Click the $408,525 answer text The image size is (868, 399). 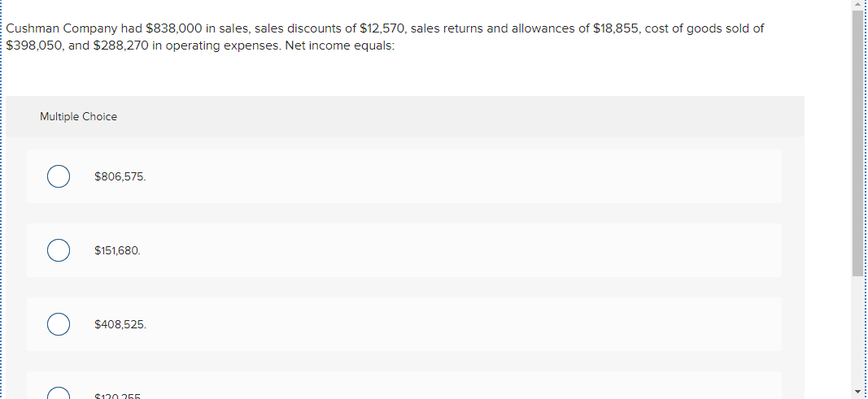coord(120,324)
